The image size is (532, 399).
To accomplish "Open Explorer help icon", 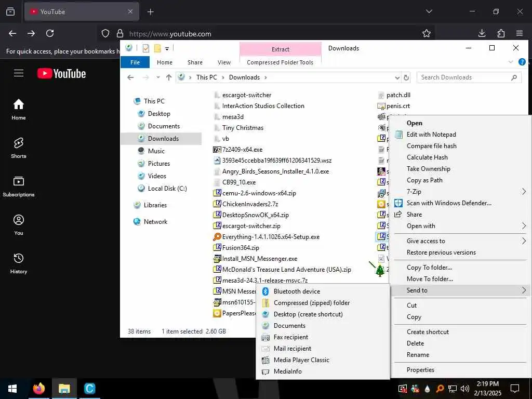I will point(522,62).
